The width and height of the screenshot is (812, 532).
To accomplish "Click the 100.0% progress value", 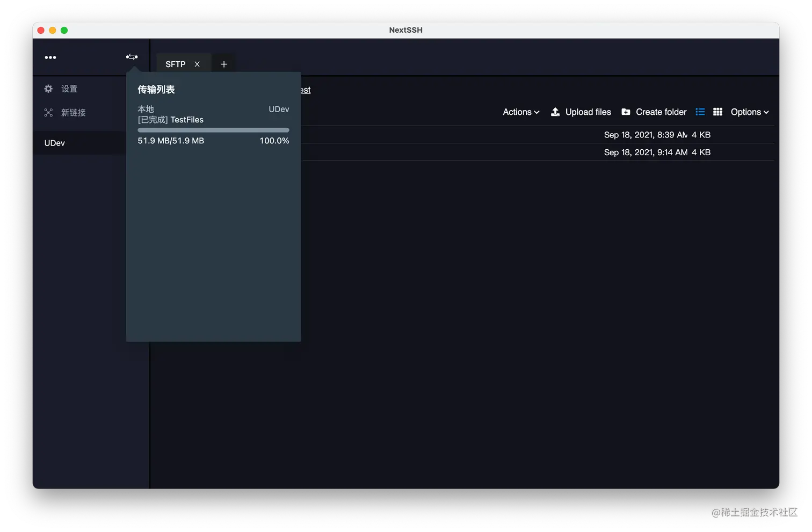I will point(274,141).
